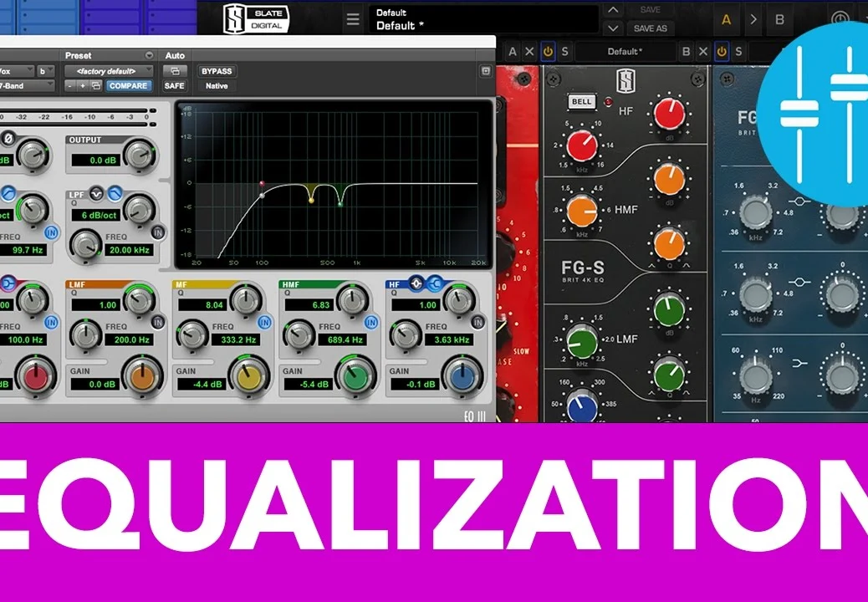
Task: Select setup A in Slate header
Action: [x=727, y=20]
